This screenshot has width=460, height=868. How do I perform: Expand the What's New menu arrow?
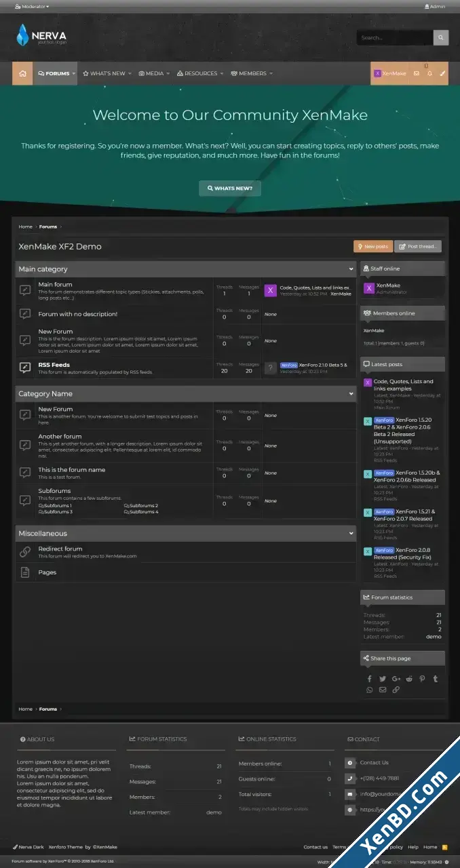[130, 73]
